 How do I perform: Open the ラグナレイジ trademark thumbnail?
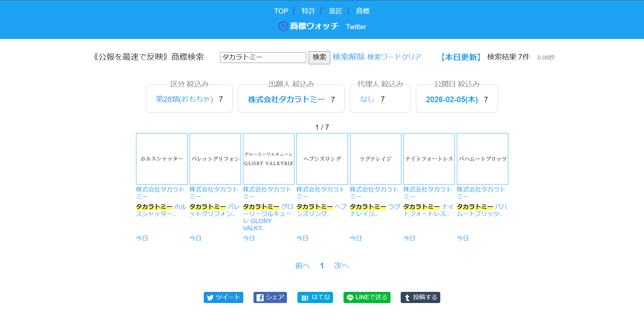click(376, 159)
